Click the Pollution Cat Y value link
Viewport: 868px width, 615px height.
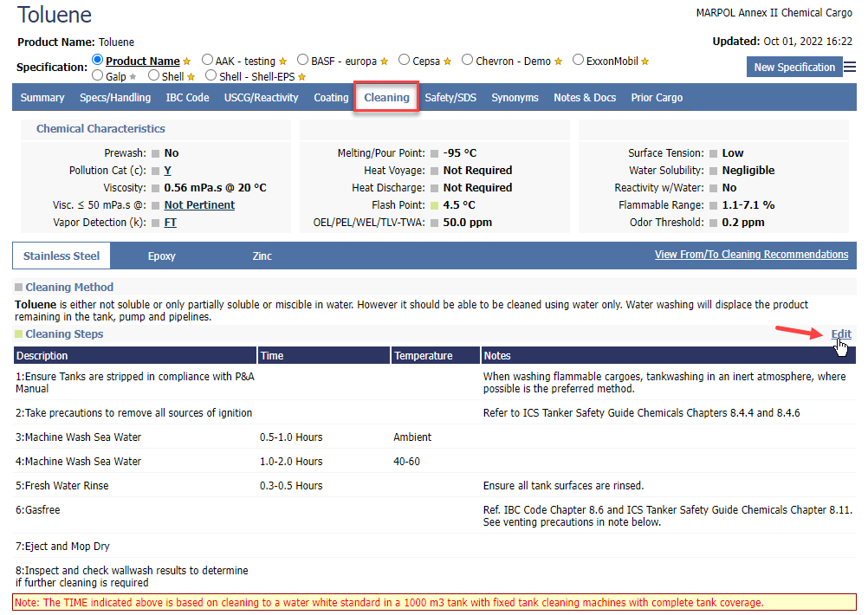pyautogui.click(x=167, y=171)
